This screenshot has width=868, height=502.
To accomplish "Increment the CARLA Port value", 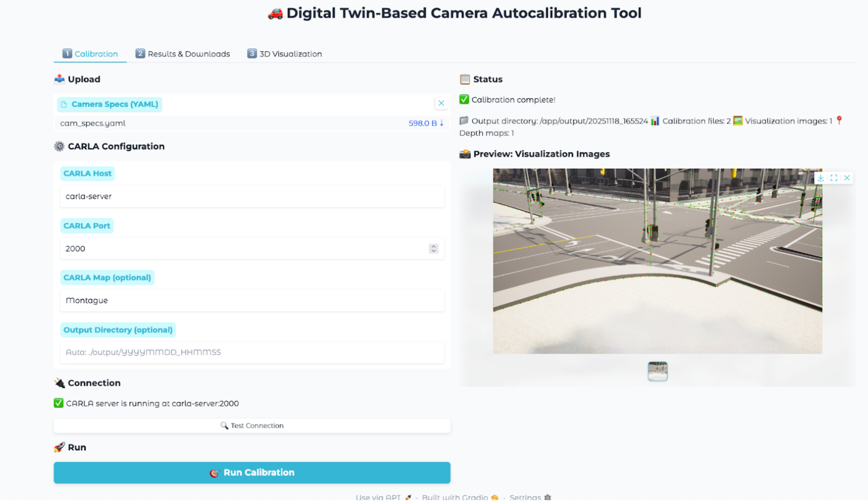I will [x=434, y=246].
